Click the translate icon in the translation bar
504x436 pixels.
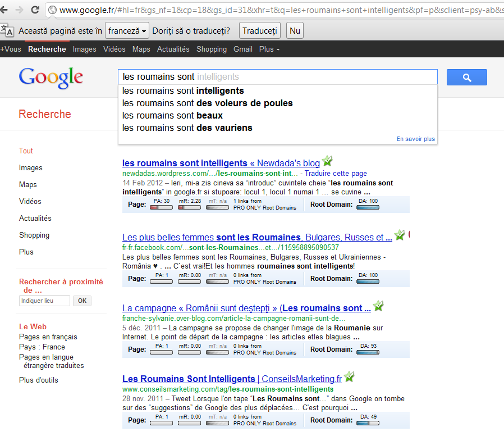click(7, 30)
